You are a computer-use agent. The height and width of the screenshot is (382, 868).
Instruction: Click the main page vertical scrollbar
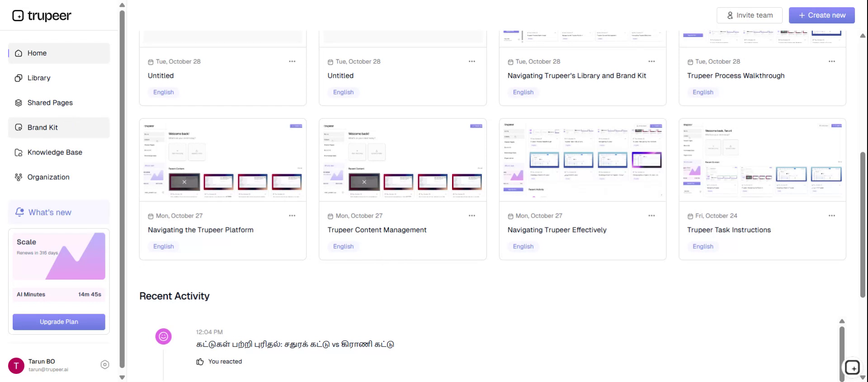863,225
